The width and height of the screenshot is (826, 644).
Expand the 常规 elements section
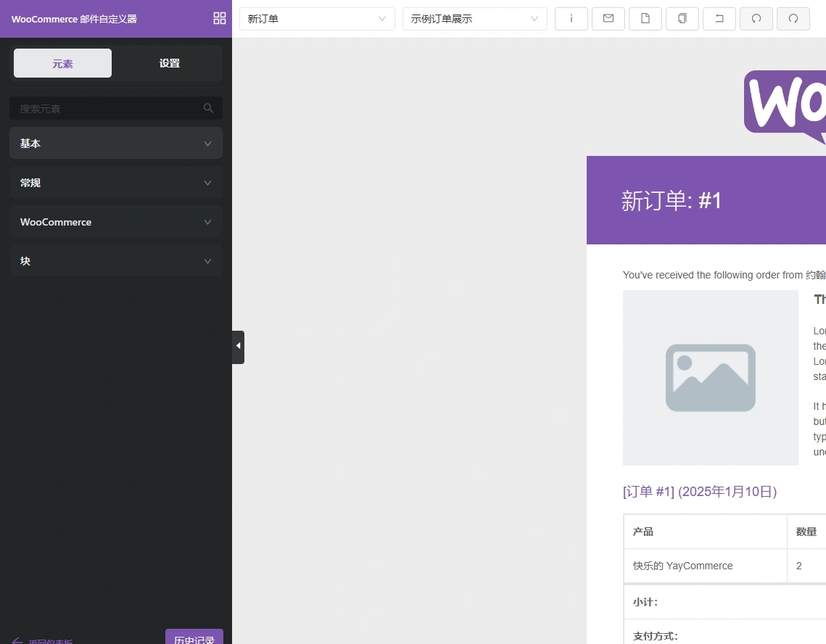116,183
